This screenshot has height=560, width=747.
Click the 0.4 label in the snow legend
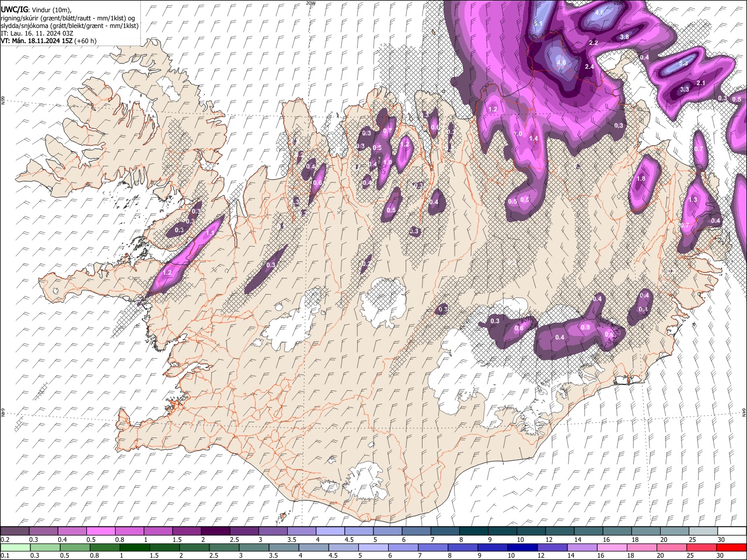(x=62, y=540)
